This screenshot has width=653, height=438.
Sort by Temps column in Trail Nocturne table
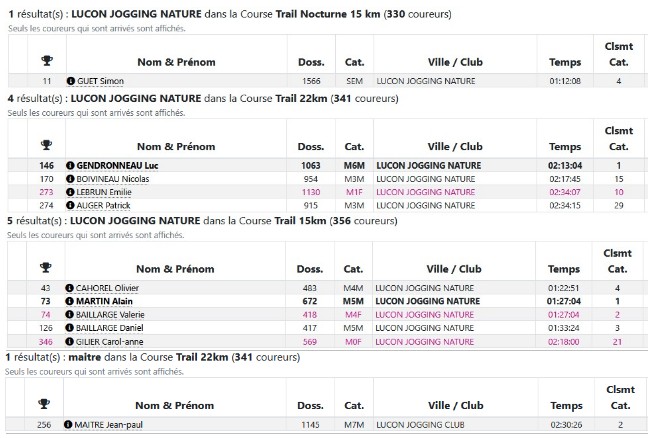point(565,61)
